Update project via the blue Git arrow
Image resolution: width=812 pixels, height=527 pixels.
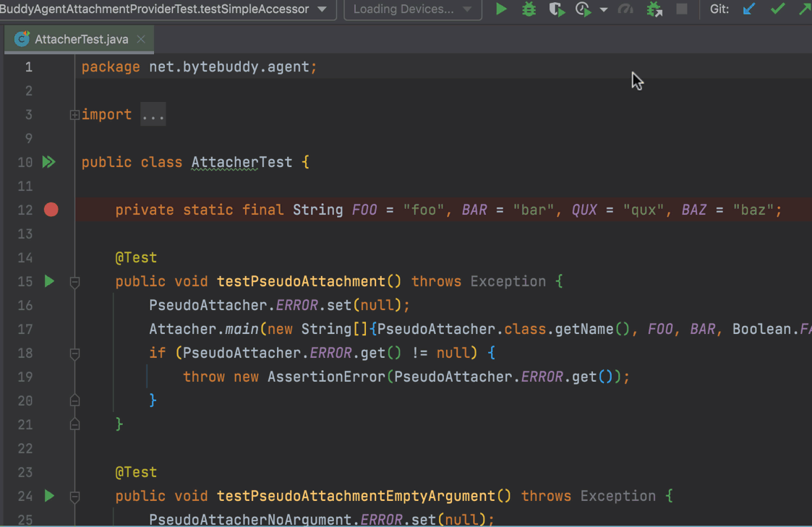click(x=749, y=9)
